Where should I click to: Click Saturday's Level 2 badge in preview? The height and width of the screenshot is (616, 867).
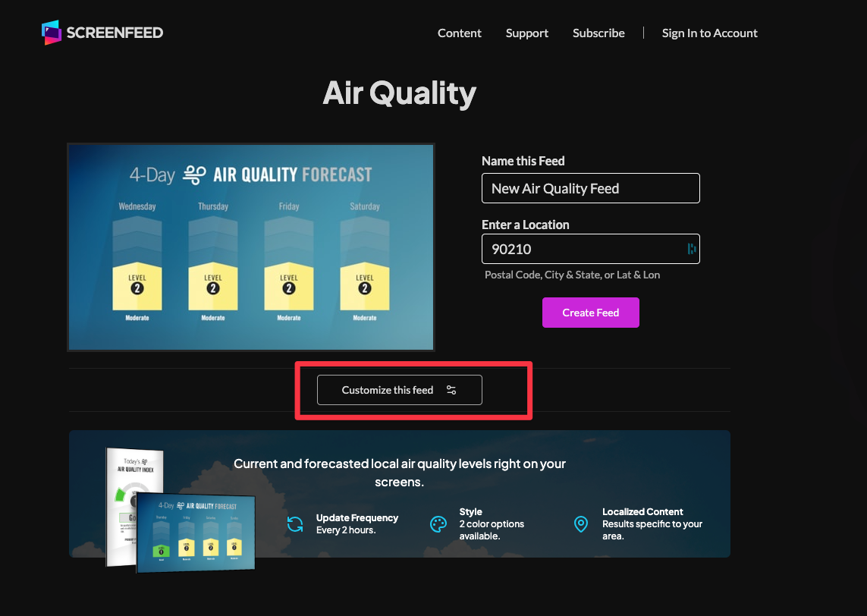[365, 288]
